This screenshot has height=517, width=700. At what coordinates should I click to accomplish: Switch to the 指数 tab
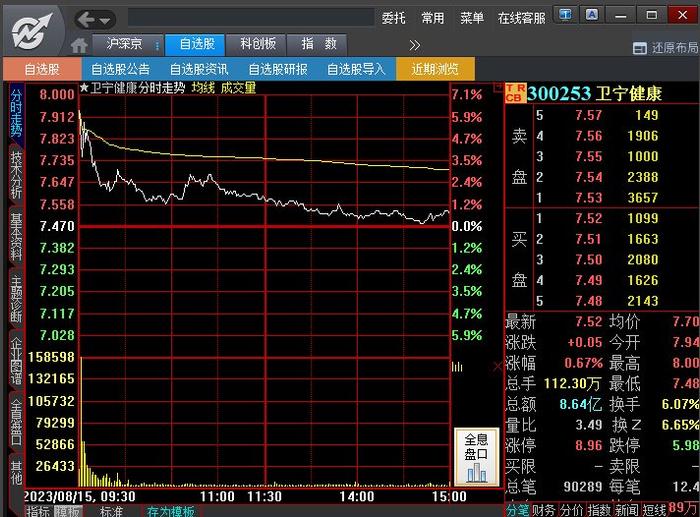(x=318, y=44)
